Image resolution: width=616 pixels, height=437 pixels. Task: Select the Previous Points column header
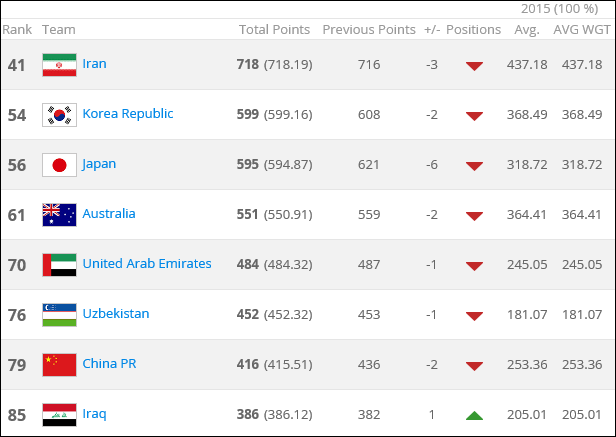(369, 29)
